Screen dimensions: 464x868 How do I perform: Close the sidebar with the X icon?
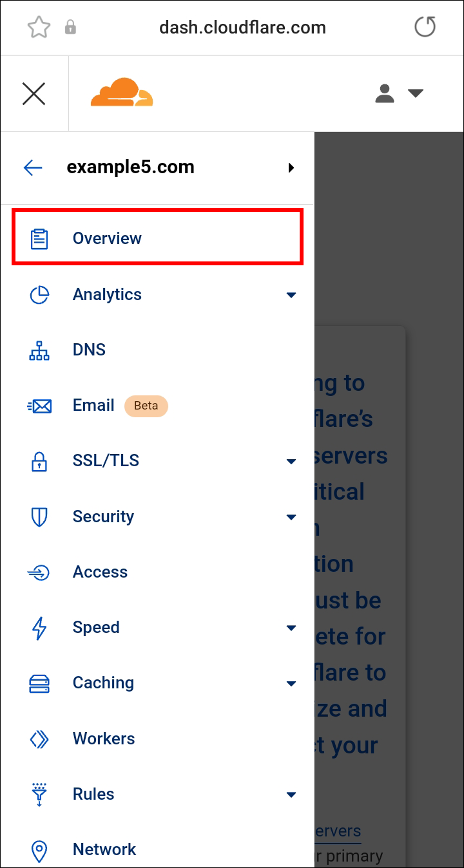coord(34,94)
